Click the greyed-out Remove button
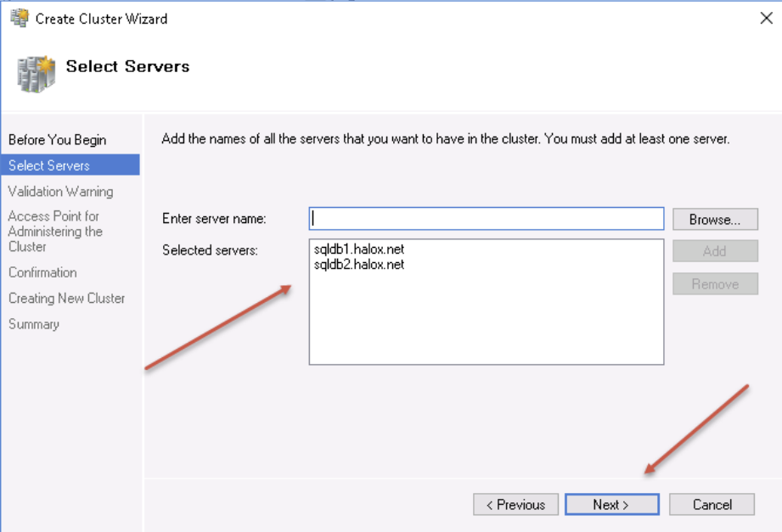 715,283
